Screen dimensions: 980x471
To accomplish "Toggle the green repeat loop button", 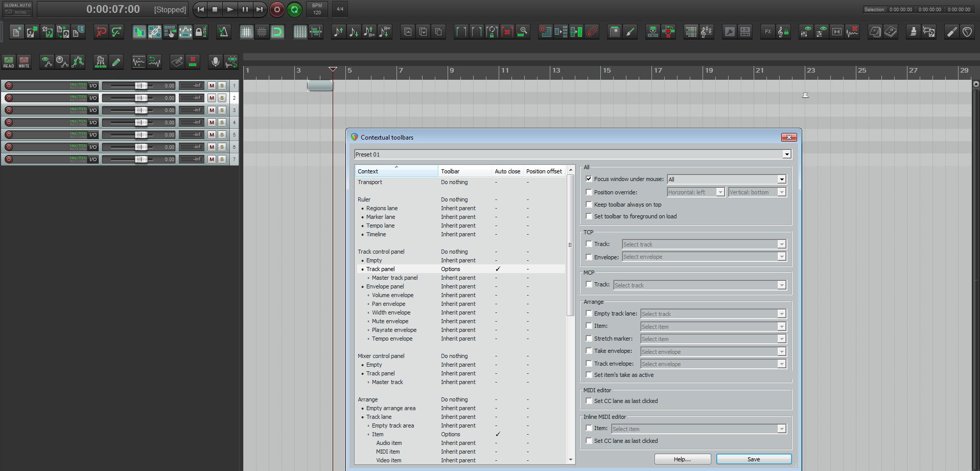I will pyautogui.click(x=294, y=9).
